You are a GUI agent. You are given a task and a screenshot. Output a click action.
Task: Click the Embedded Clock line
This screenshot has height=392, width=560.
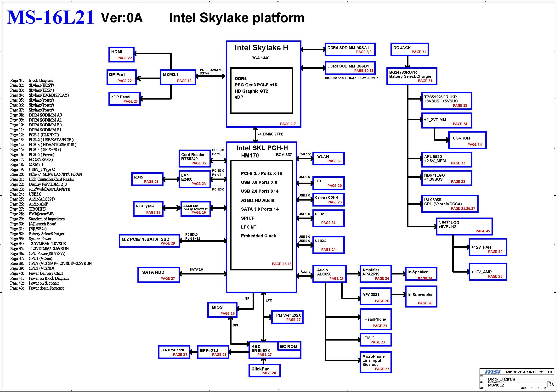[x=259, y=236]
